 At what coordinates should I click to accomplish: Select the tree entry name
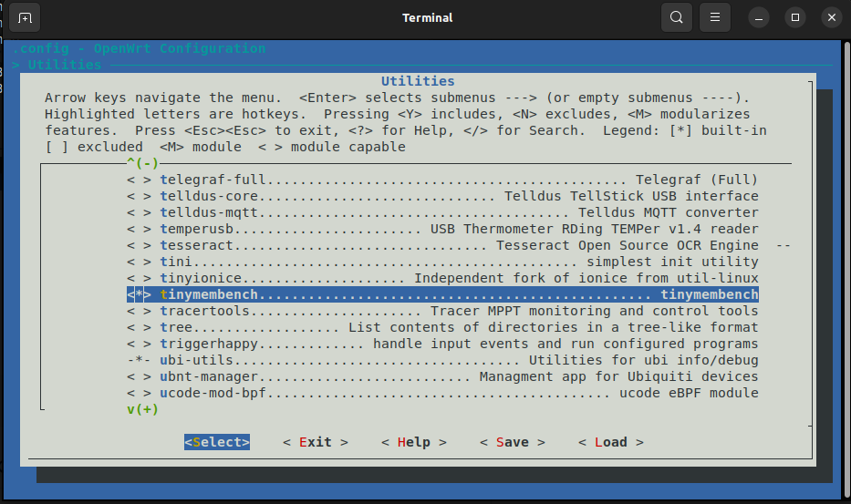point(176,327)
